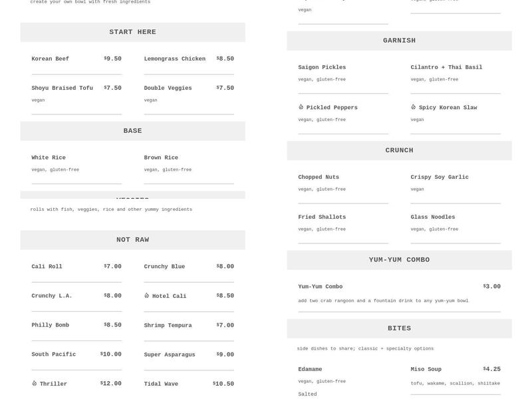Image resolution: width=532 pixels, height=399 pixels.
Task: Select Saigon Pickles garnish
Action: pyautogui.click(x=322, y=68)
